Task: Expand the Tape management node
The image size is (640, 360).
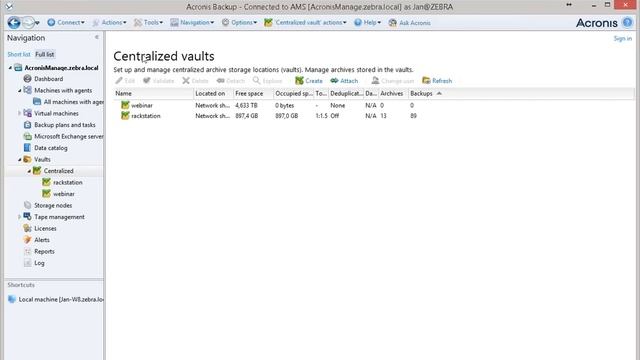Action: 20,217
